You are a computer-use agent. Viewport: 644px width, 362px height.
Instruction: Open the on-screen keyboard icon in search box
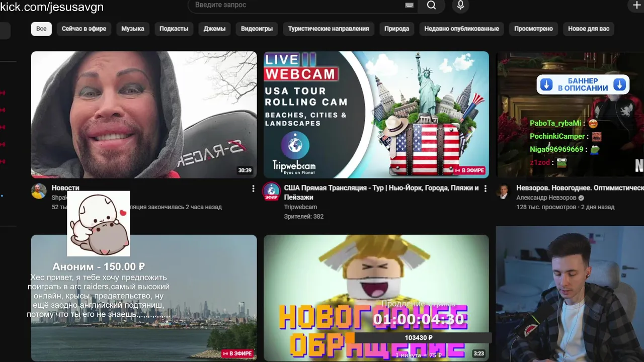click(x=409, y=5)
